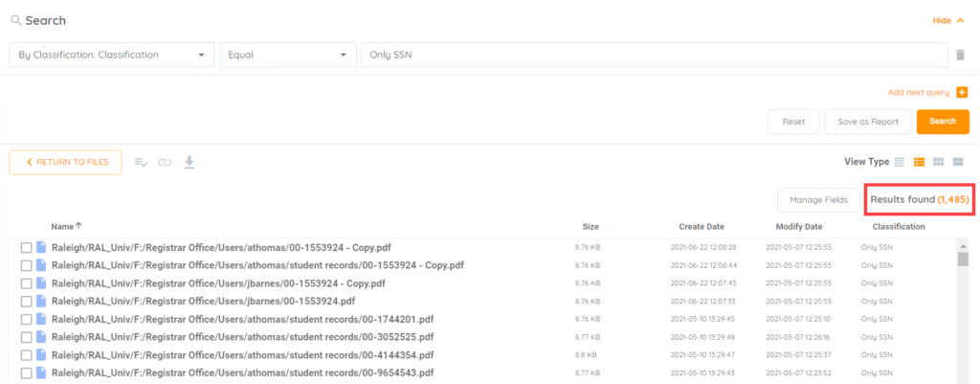Tick the checkbox for jbarnes 00-1553924.pdf
The height and width of the screenshot is (384, 980).
click(27, 302)
